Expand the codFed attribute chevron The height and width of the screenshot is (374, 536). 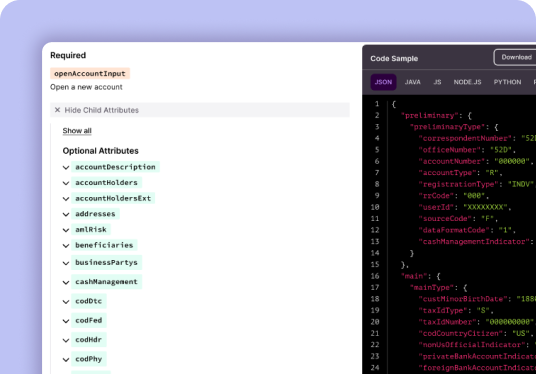66,321
